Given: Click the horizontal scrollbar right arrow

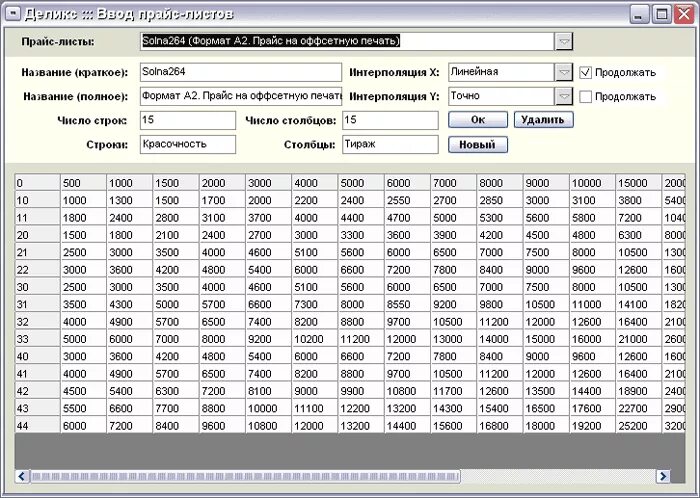Looking at the screenshot, I should point(663,476).
